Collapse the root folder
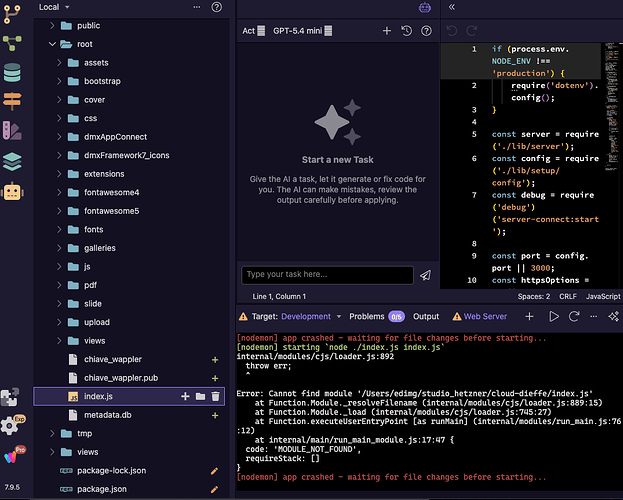 [x=52, y=44]
